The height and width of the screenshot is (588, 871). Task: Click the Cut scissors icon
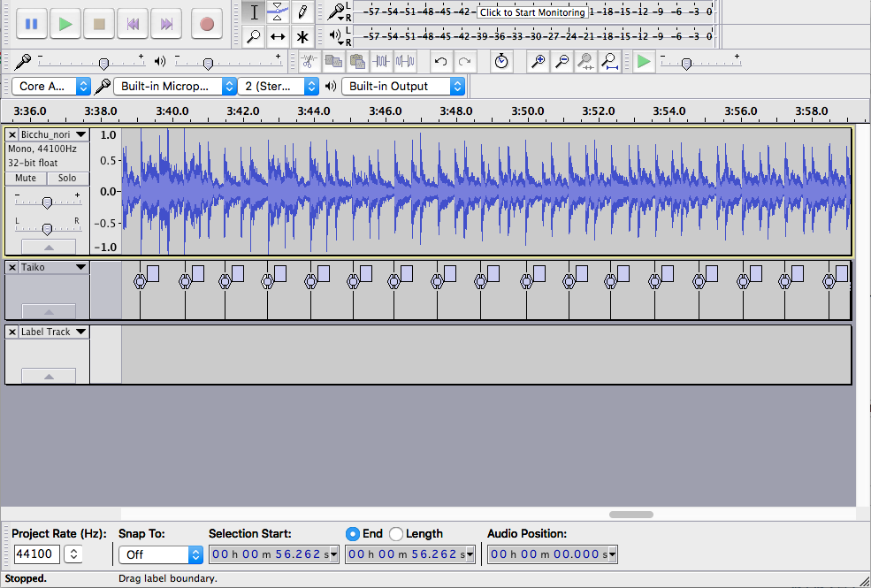pos(309,61)
